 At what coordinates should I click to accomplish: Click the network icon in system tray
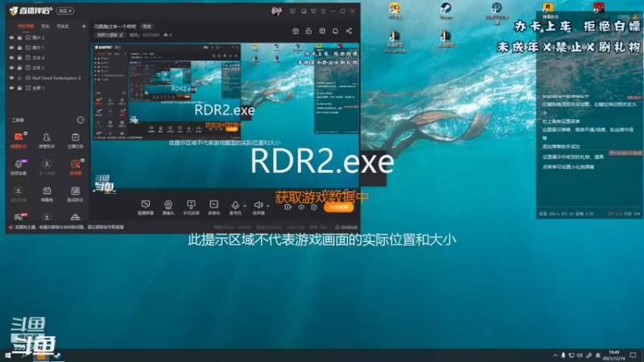click(x=572, y=356)
